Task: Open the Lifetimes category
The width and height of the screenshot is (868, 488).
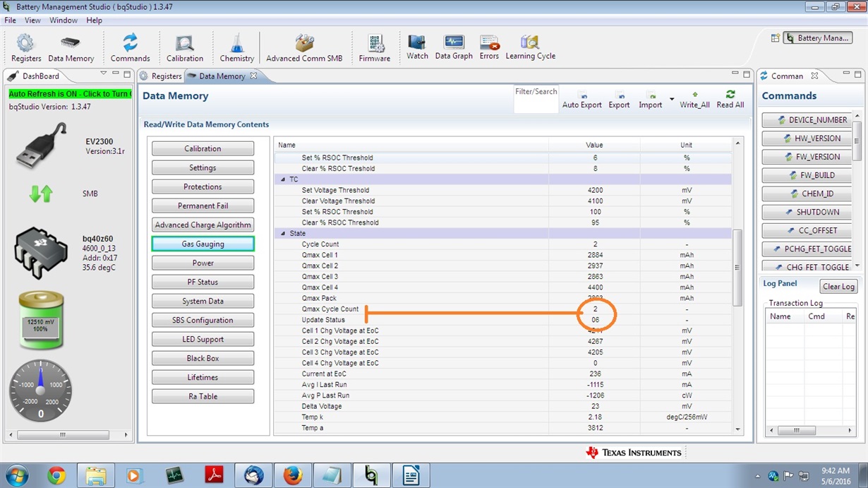Action: pos(203,378)
